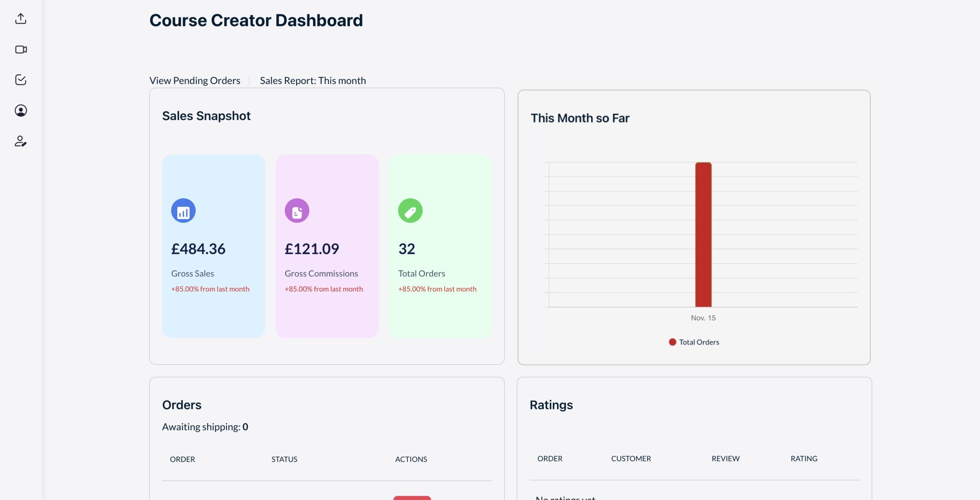Click the +85.00% growth text under Total Orders
The height and width of the screenshot is (500, 980).
437,289
